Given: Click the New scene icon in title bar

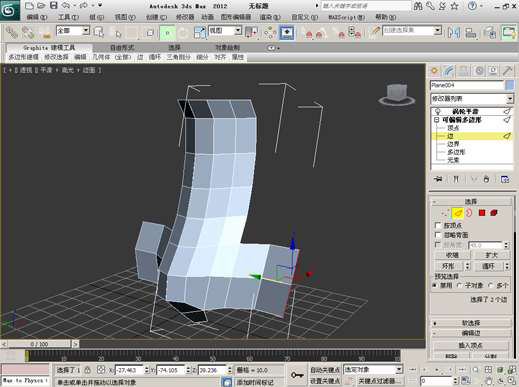Looking at the screenshot, I should coord(29,5).
